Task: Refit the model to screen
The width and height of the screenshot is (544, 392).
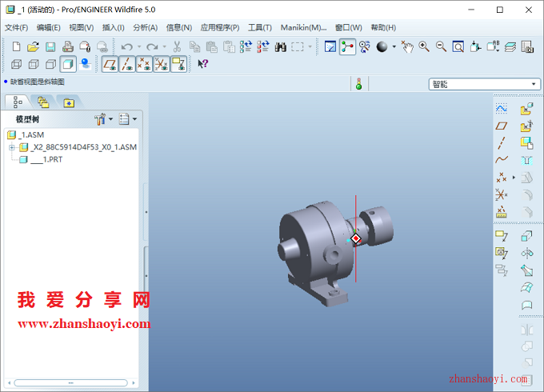Action: 458,46
